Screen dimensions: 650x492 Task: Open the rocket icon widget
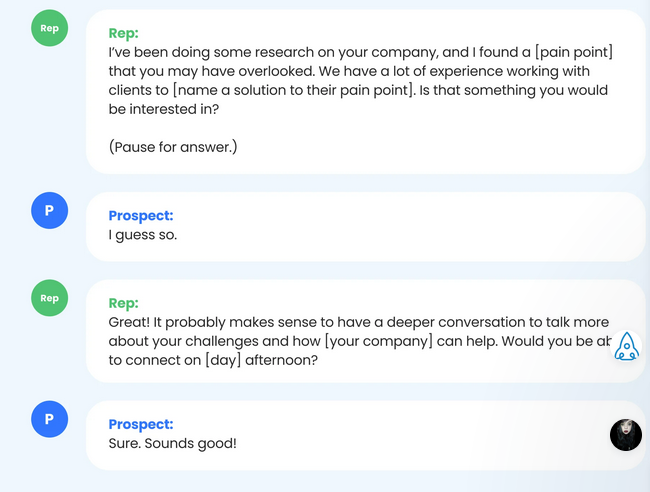point(627,346)
